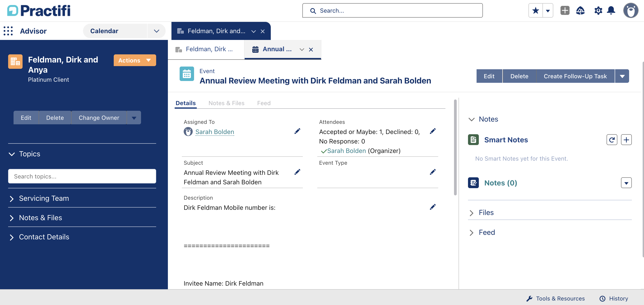
Task: Open more actions beside Change Owner
Action: [x=134, y=118]
